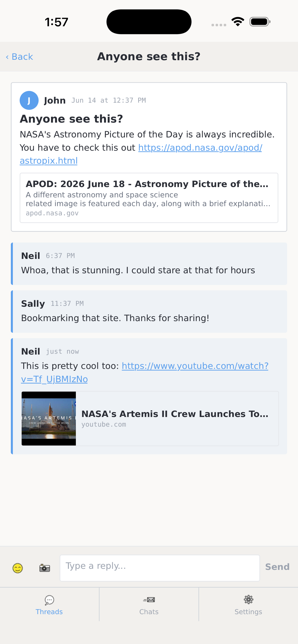This screenshot has width=298, height=644.
Task: Tap the 'Jun 14 at 12:37 PM' timestamp
Action: (x=109, y=101)
